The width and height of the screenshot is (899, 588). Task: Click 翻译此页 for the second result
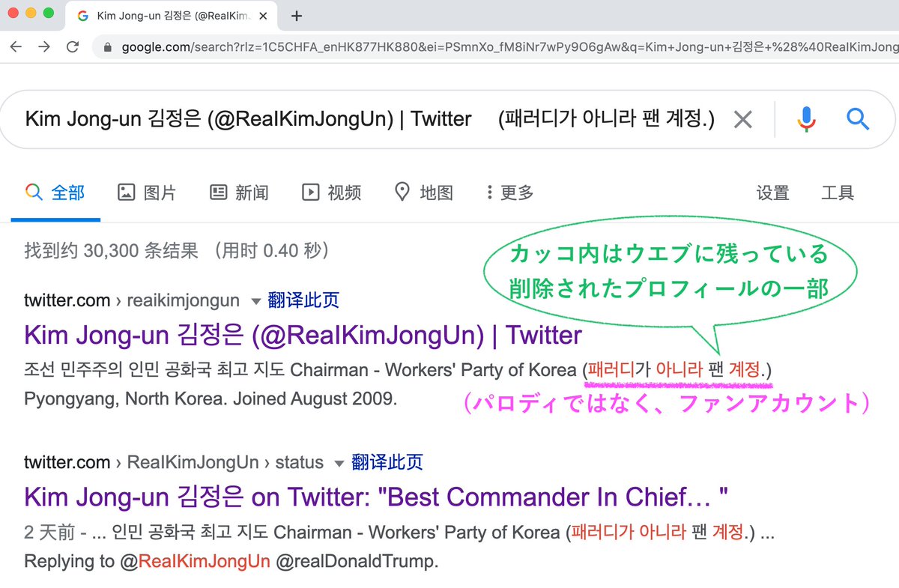tap(387, 462)
